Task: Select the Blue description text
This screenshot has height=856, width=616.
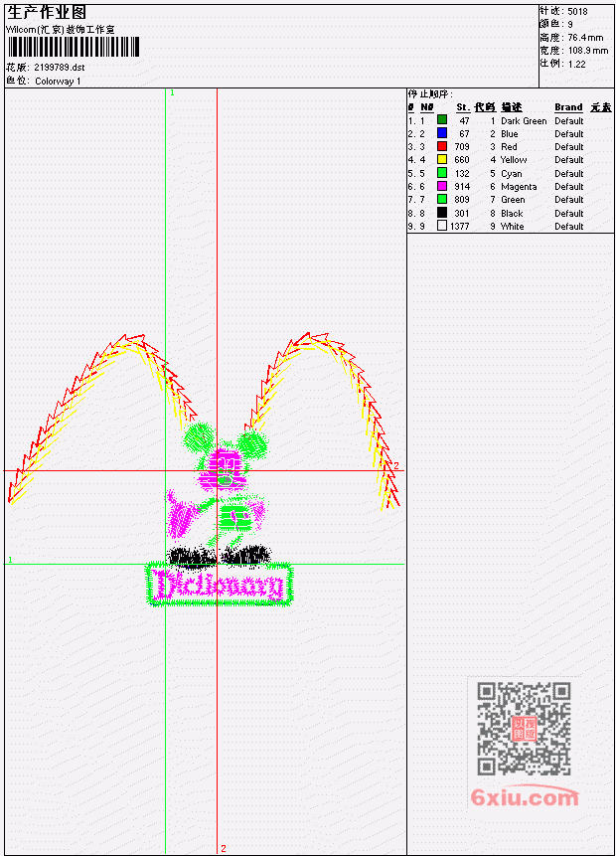Action: [x=510, y=134]
